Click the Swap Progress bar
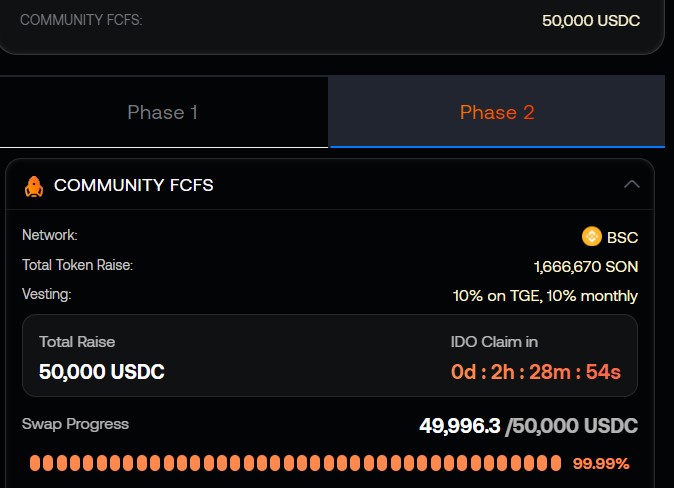This screenshot has height=488, width=674. click(x=295, y=463)
